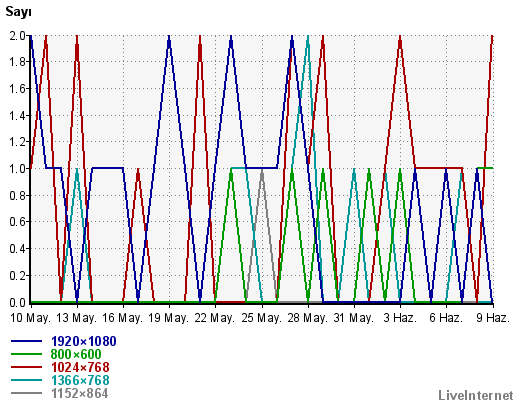The width and height of the screenshot is (520, 405).
Task: Click the red line swatch for 1024×768
Action: (26, 367)
